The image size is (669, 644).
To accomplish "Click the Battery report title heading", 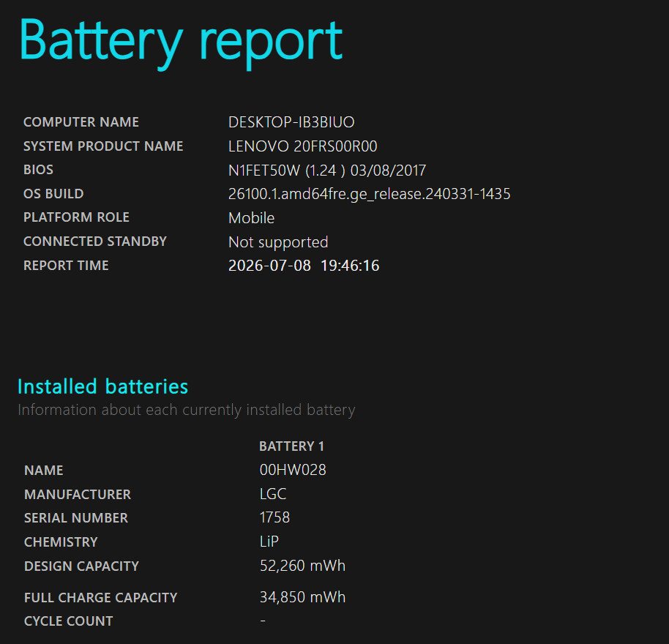I will point(181,42).
